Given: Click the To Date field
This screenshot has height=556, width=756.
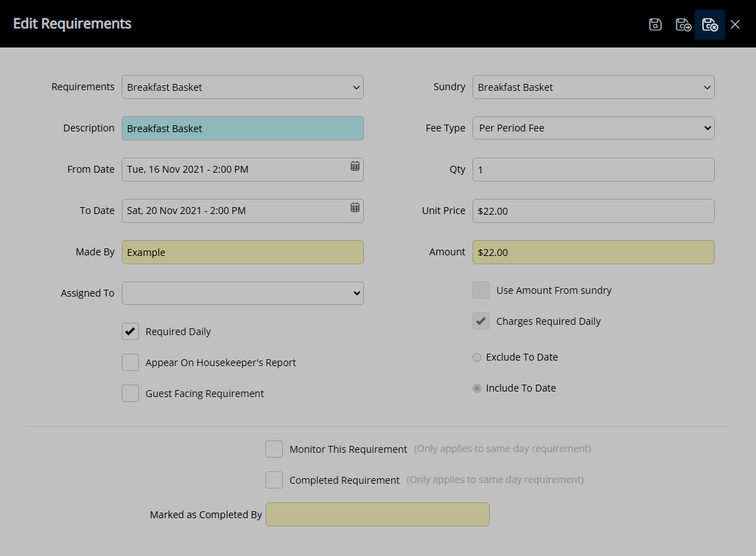Looking at the screenshot, I should click(243, 211).
